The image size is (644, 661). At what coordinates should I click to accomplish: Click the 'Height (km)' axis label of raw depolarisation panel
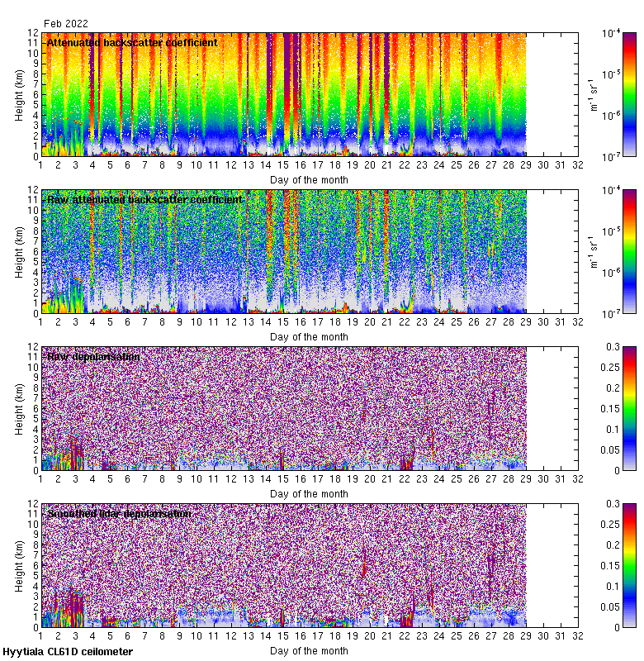coord(19,409)
